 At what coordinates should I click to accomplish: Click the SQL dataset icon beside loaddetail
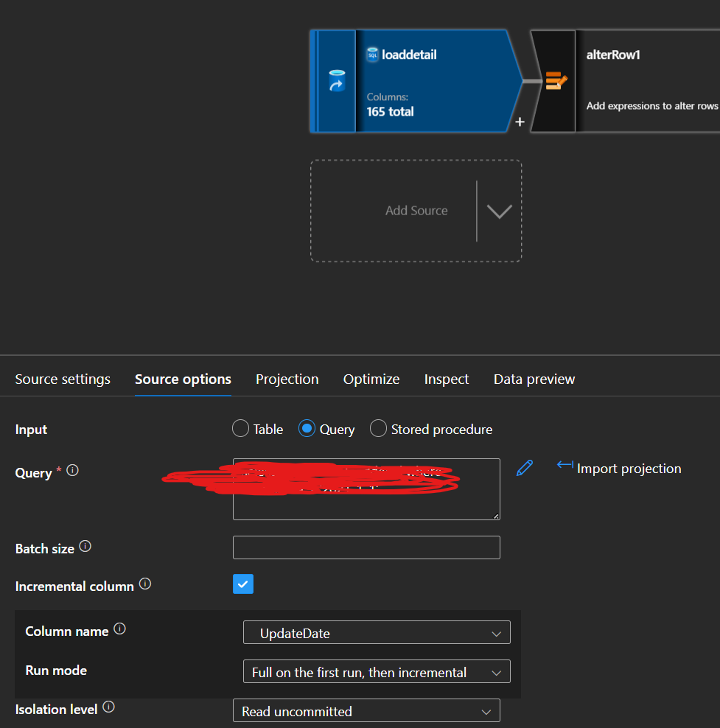(x=372, y=55)
